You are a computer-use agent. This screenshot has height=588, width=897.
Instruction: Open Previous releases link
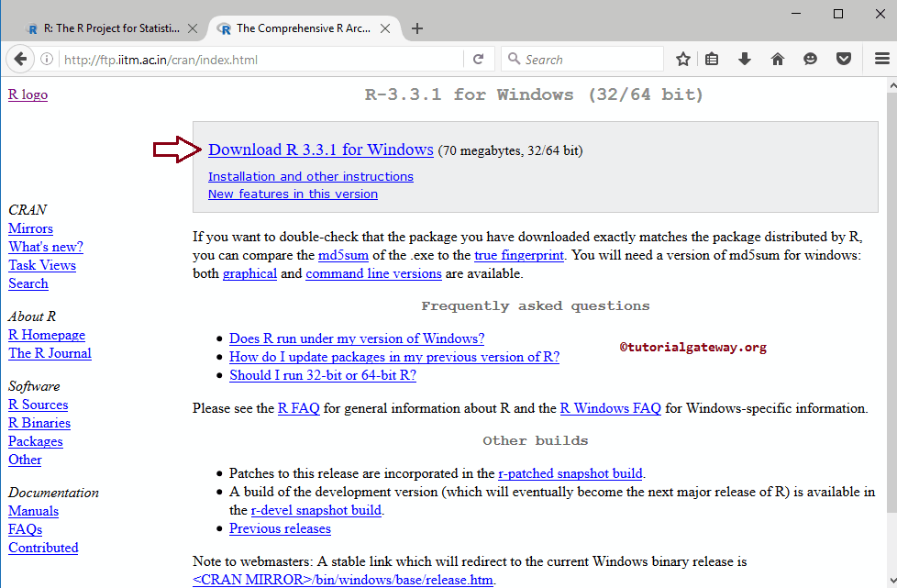click(280, 528)
